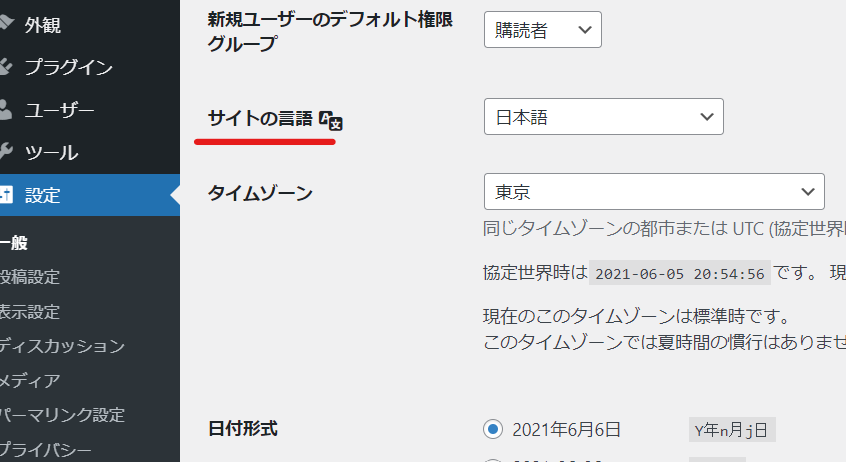Select the 一般 submenu item
846x462 pixels.
[x=14, y=243]
